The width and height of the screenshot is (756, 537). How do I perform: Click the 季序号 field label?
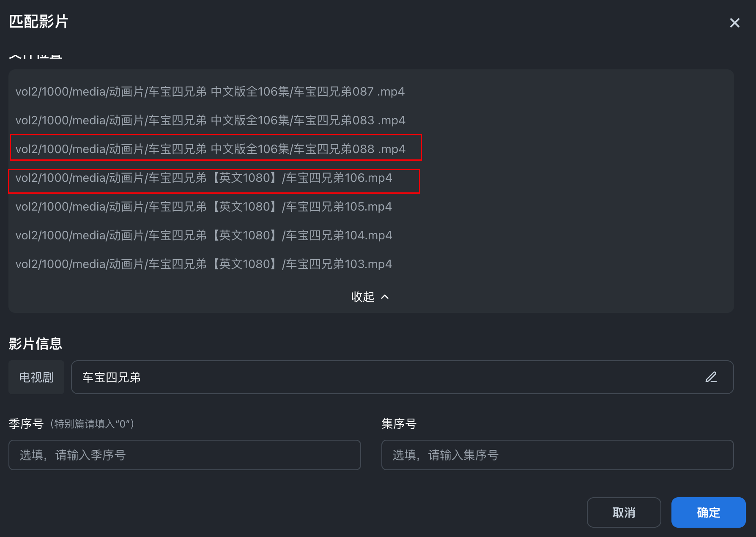(26, 424)
